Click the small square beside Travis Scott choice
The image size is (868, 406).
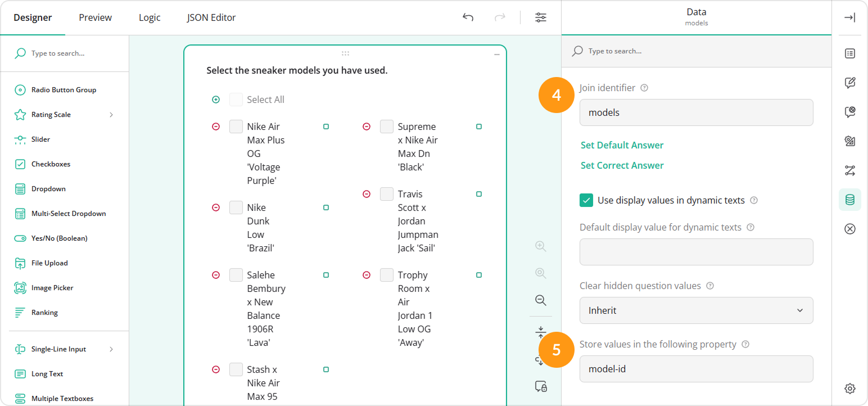(x=479, y=194)
